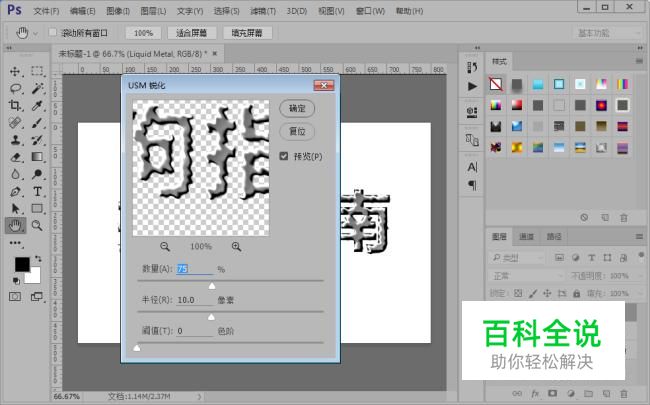This screenshot has height=405, width=650.
Task: Select the Lasso tool
Action: (x=15, y=88)
